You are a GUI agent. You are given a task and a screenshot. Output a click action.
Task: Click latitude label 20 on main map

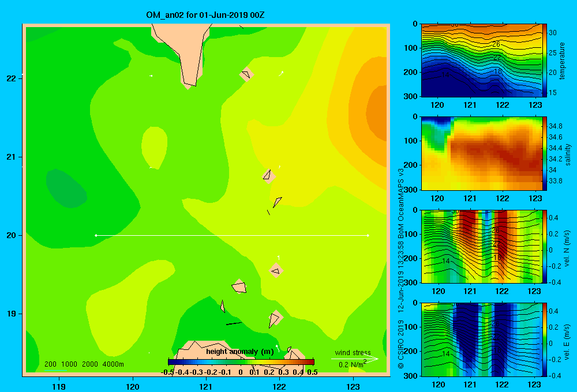point(11,235)
